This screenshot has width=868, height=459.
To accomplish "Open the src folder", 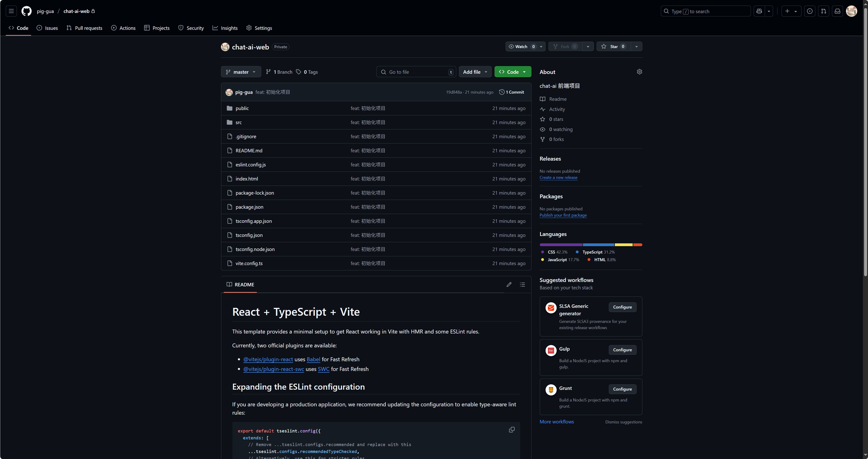I will (x=239, y=122).
